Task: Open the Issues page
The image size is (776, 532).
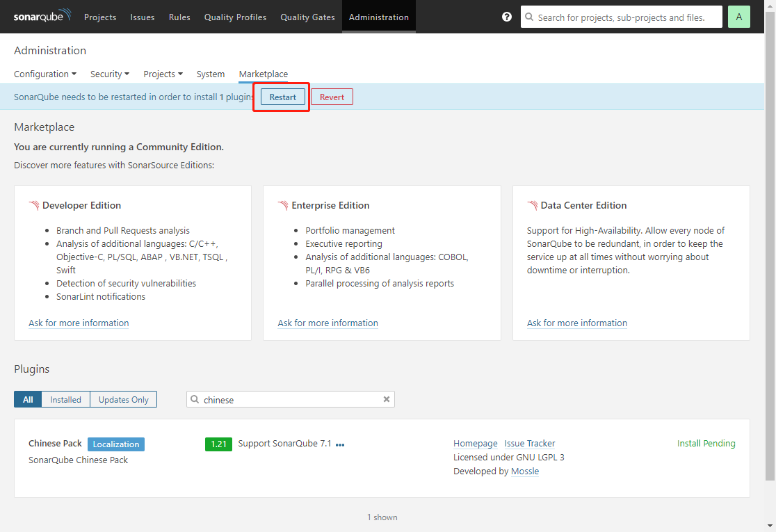Action: (143, 17)
